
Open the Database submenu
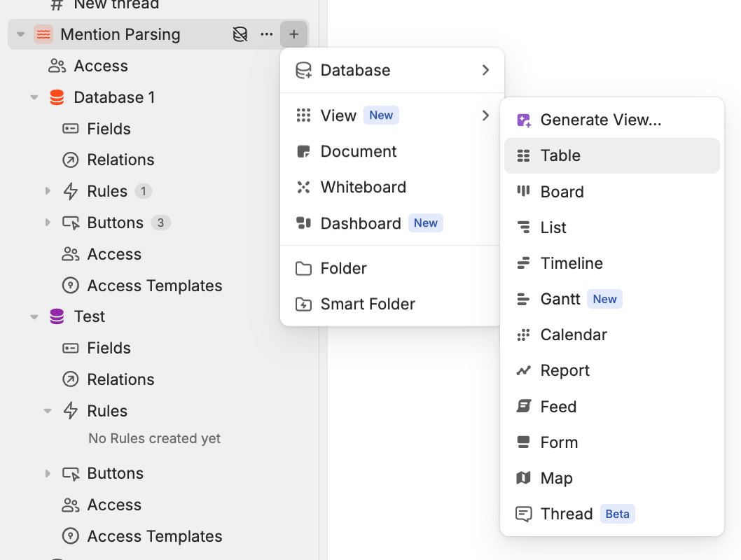click(392, 70)
